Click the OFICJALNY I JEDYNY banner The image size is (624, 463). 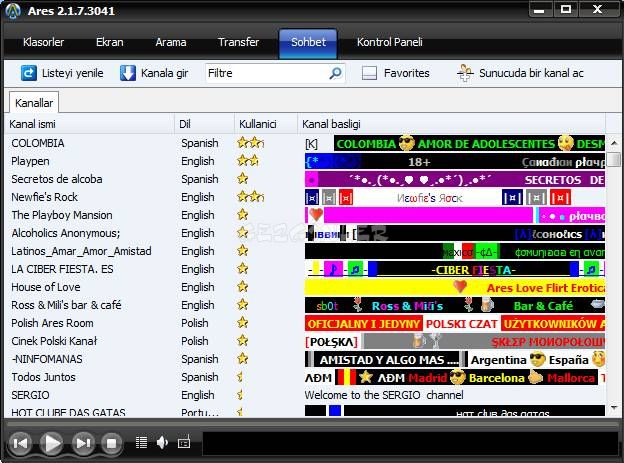(x=364, y=324)
